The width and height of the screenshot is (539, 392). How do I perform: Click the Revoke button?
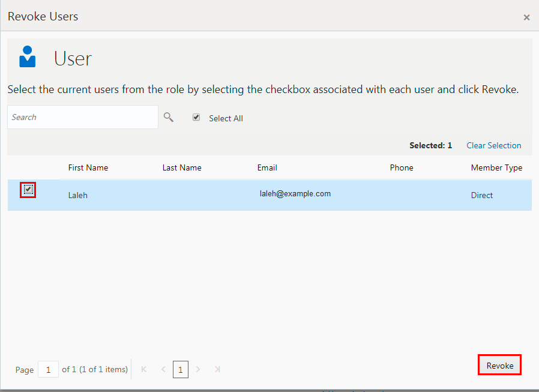[x=499, y=365]
